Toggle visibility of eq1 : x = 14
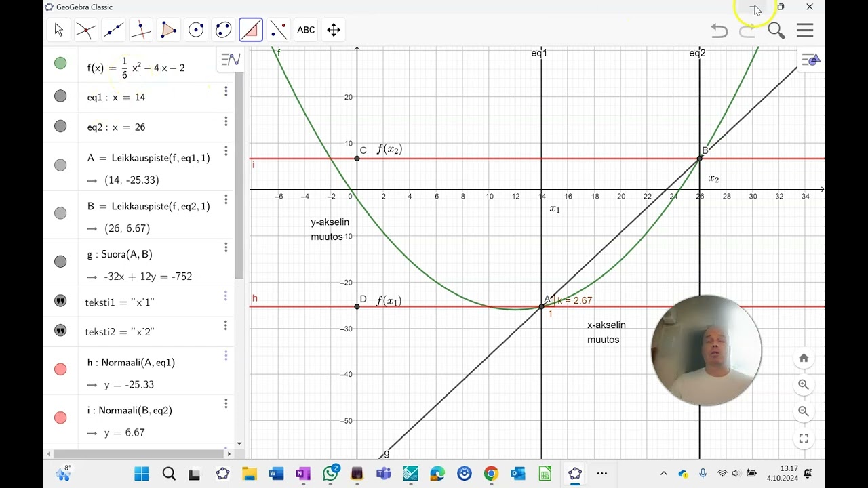 click(x=60, y=96)
